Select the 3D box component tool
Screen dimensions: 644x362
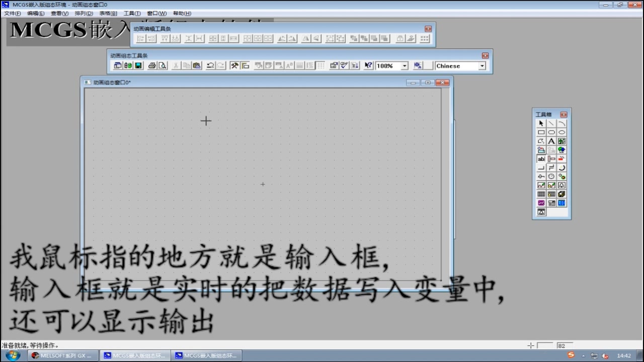[x=561, y=194]
